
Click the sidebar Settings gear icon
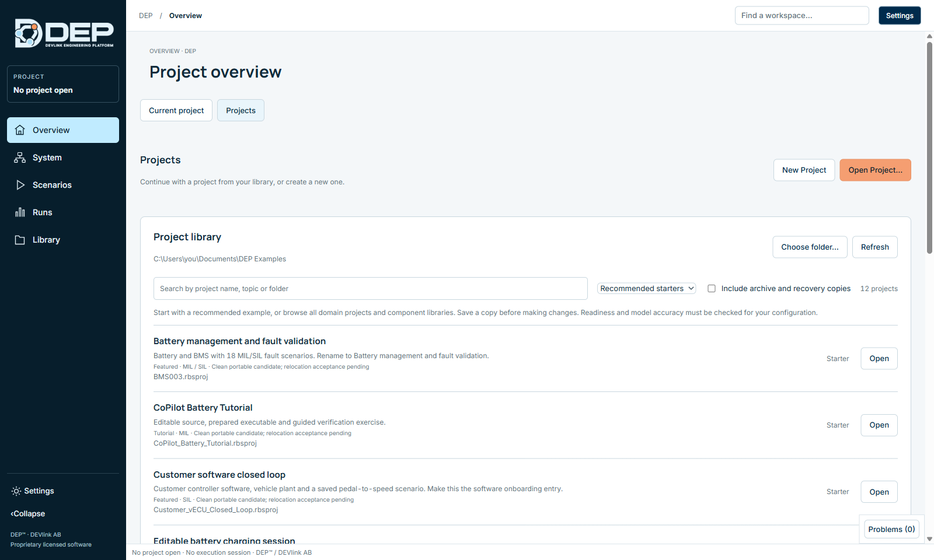16,491
